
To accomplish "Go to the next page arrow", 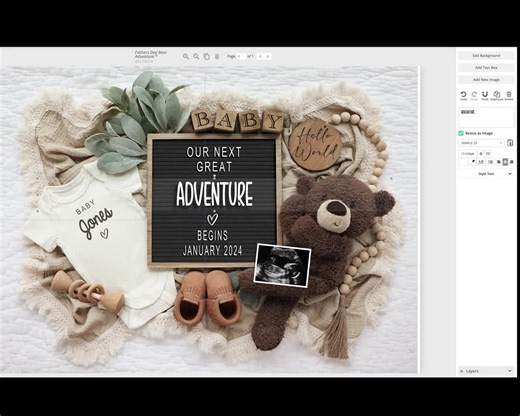I will [268, 56].
